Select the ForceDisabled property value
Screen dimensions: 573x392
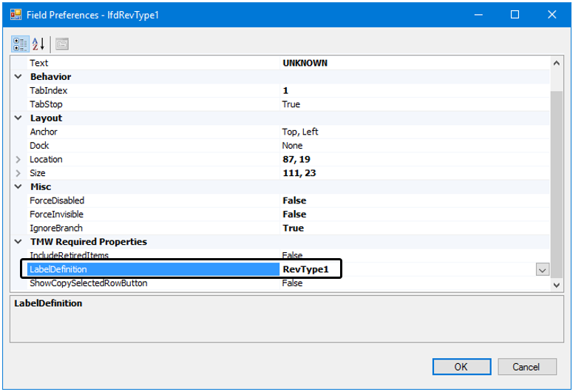pos(294,200)
